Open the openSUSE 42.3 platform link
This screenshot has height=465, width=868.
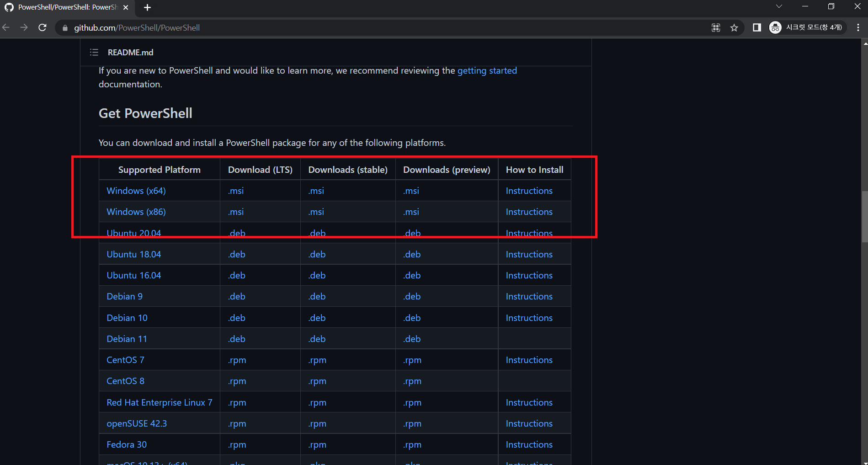point(137,423)
